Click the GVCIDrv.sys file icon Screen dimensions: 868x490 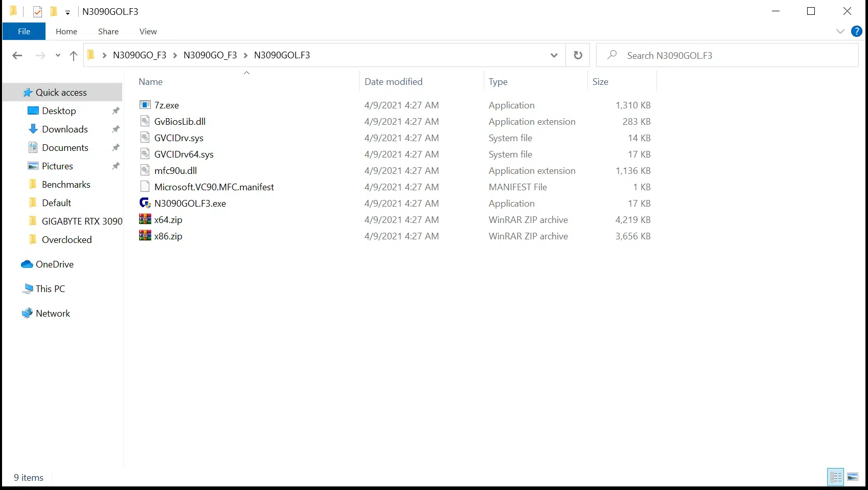(x=145, y=138)
